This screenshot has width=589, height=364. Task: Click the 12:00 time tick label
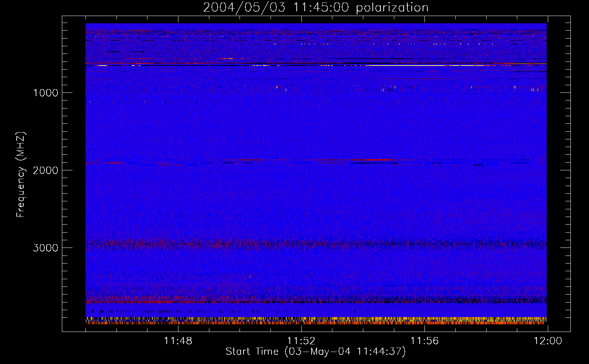coord(548,341)
